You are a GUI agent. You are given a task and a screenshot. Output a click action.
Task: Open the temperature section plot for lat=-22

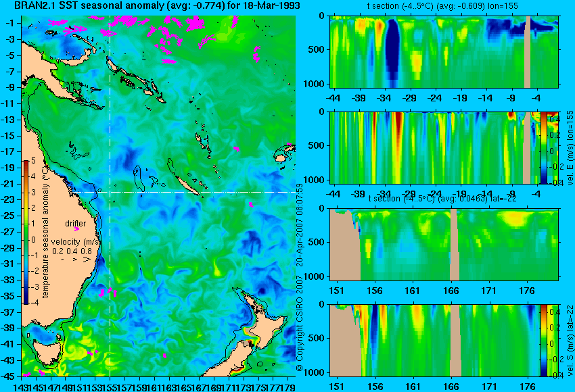coord(444,245)
